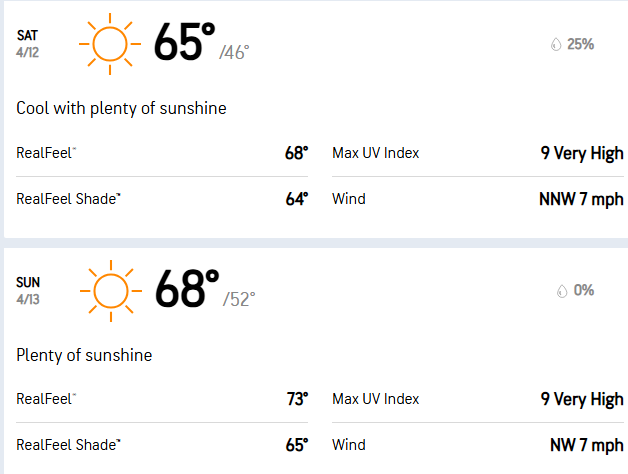
Task: Click Sunday's RealFeel Shade label
Action: click(68, 444)
